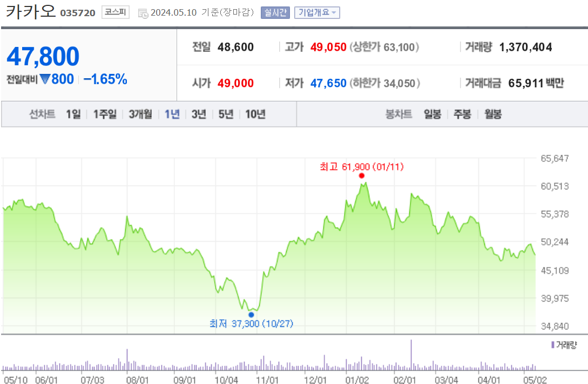588x384 pixels.
Task: Click the 2024.05.10 기준(장마감) date text
Action: tap(202, 12)
